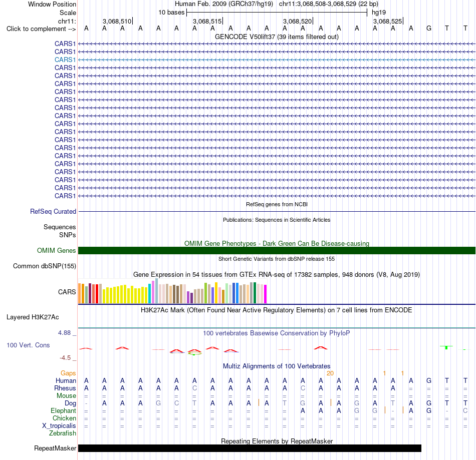Click the OMIM Genes track label
The image size is (476, 460).
pyautogui.click(x=56, y=250)
